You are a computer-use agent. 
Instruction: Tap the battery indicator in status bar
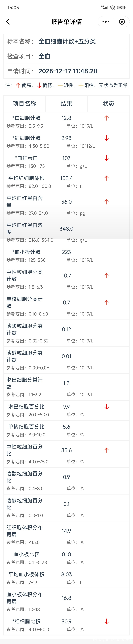tap(121, 8)
